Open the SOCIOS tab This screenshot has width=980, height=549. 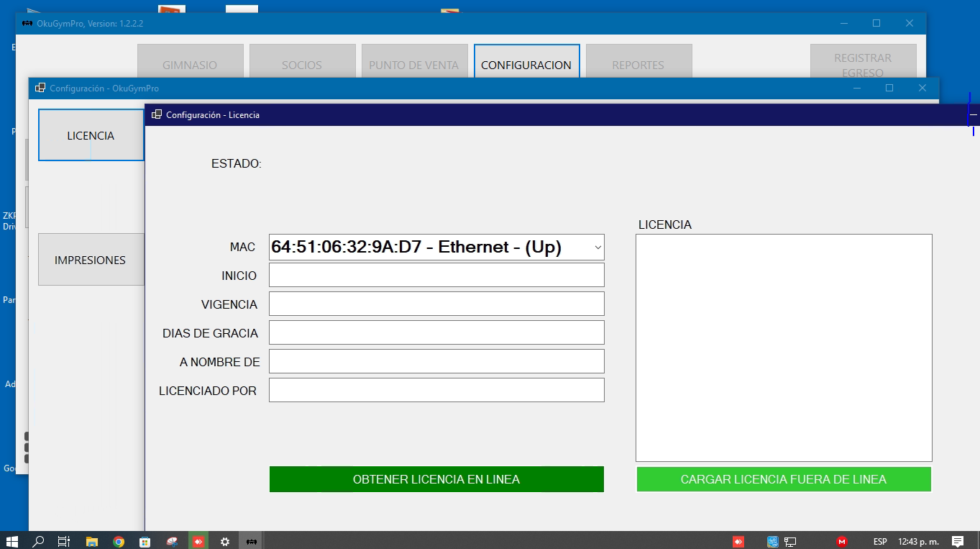click(x=302, y=65)
